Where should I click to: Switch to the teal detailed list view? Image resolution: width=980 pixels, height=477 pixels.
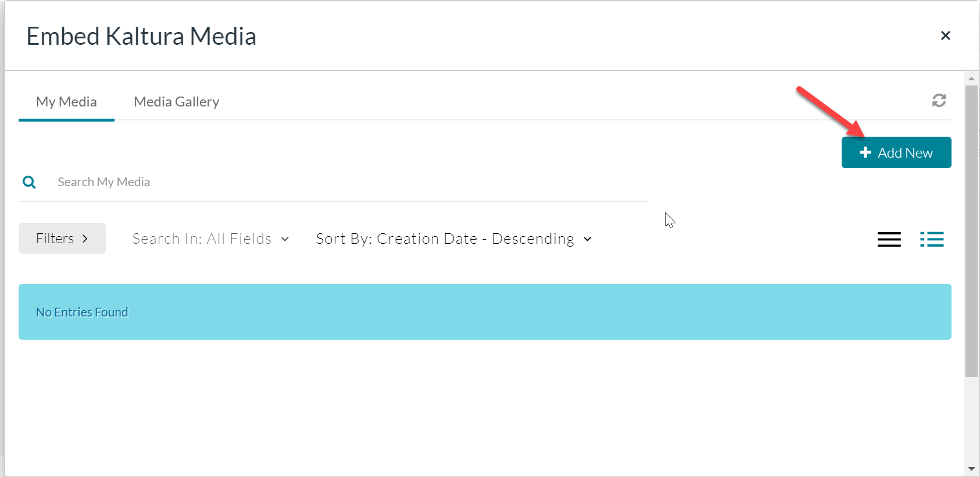tap(932, 239)
